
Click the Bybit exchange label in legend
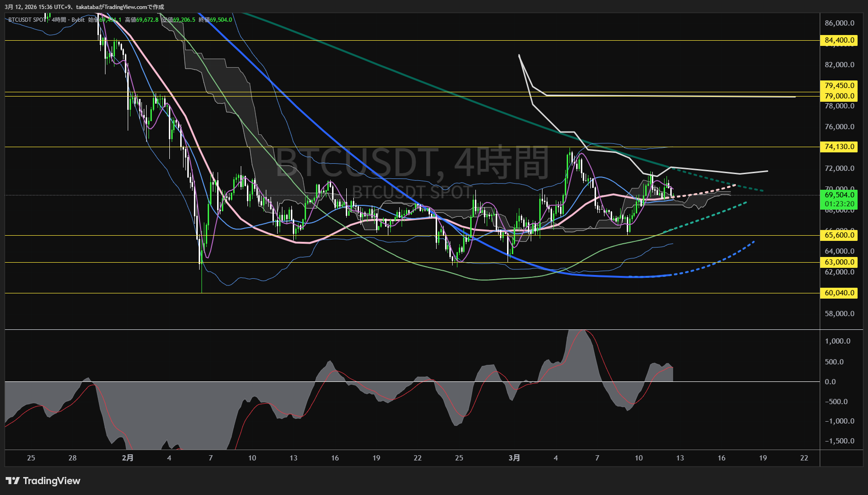[78, 20]
